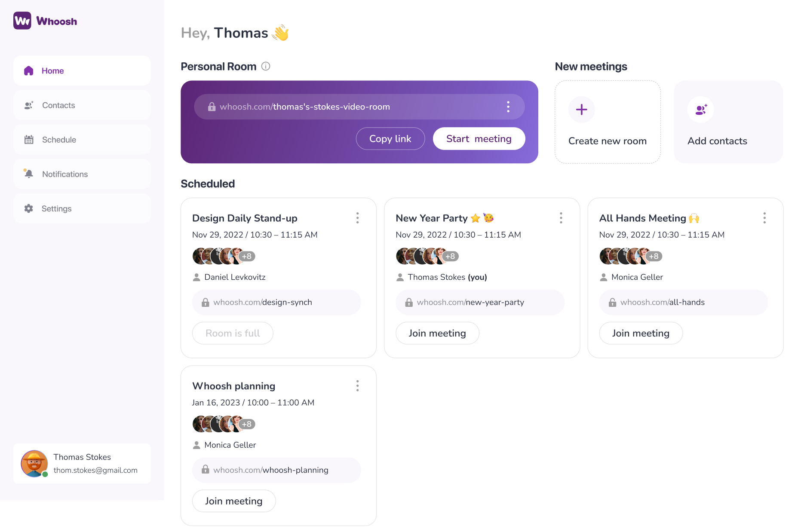Click the Whoosh logo

tap(45, 21)
